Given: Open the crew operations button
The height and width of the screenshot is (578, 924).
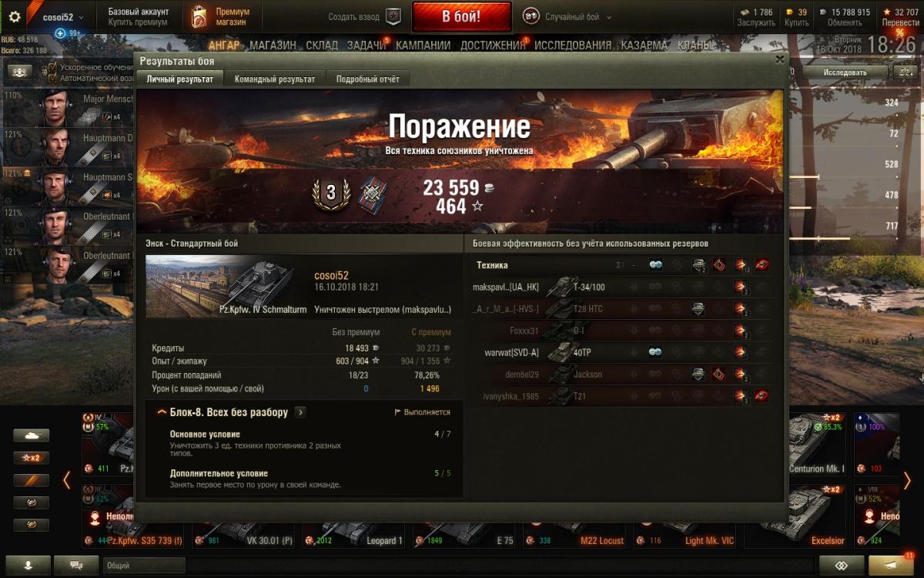Looking at the screenshot, I should pyautogui.click(x=18, y=72).
